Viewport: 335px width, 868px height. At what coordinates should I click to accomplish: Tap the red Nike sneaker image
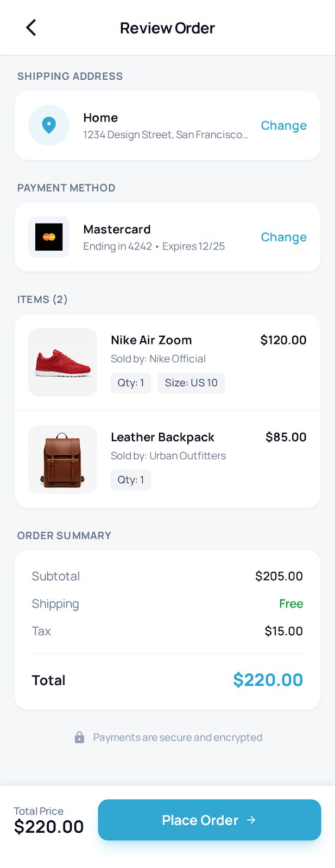(x=62, y=362)
